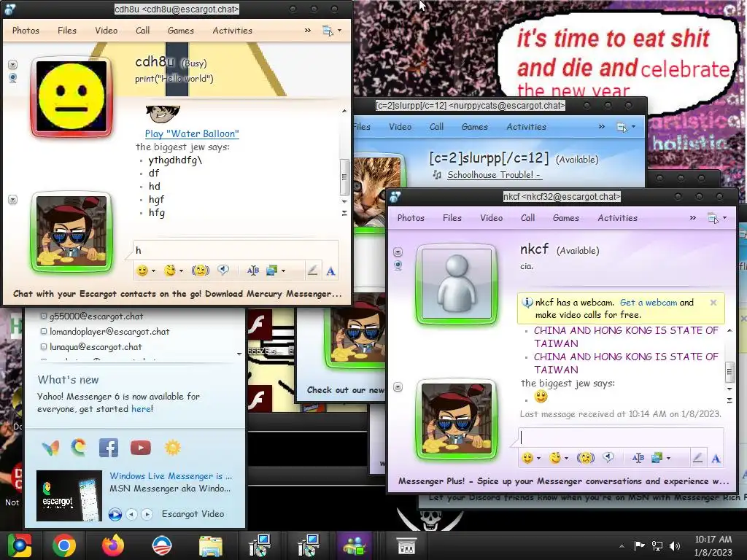
Task: Focus message input box in nkcf chat
Action: coord(621,437)
